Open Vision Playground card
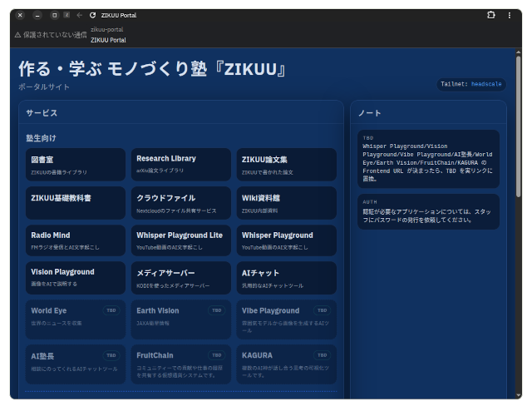 click(x=76, y=277)
